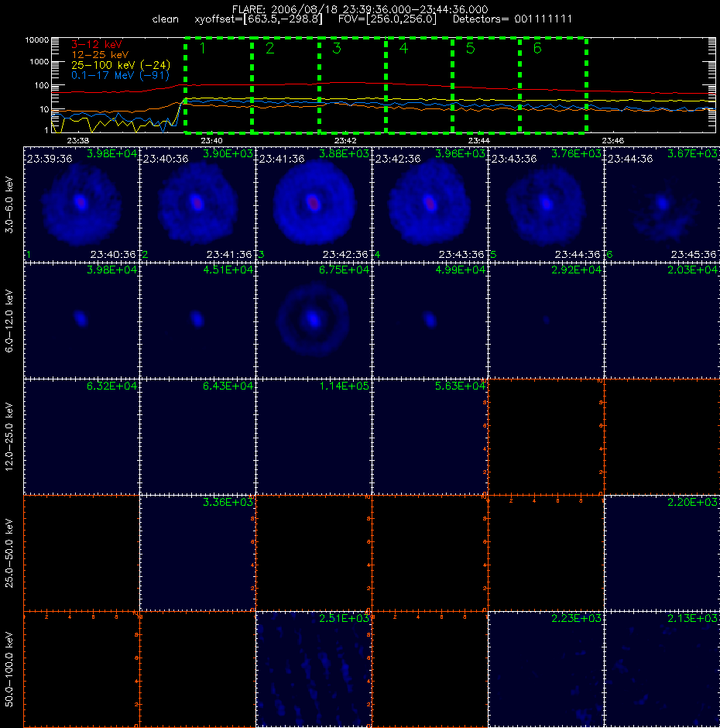This screenshot has height=728, width=720.
Task: Select the 3.0-6.0 keV source image starting 23:39:36
Action: click(x=81, y=204)
